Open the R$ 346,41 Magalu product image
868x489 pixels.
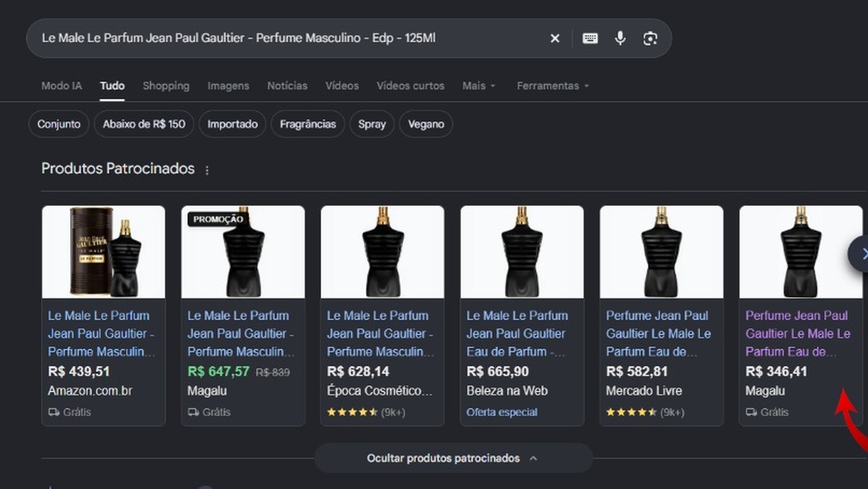click(x=801, y=252)
